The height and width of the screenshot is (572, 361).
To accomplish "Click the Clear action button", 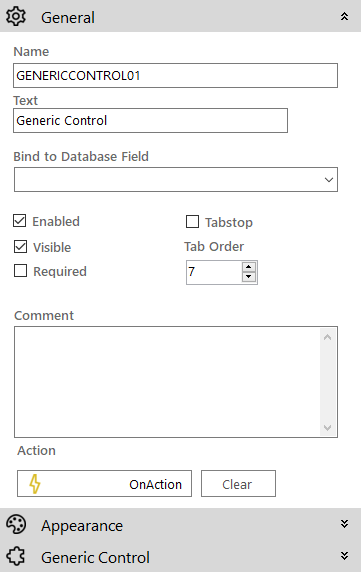I will pos(238,483).
